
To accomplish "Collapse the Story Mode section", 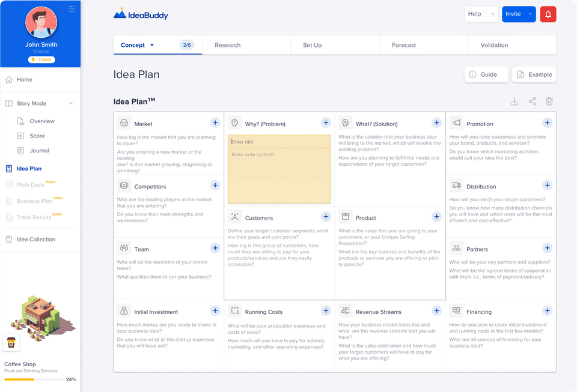I will 71,104.
